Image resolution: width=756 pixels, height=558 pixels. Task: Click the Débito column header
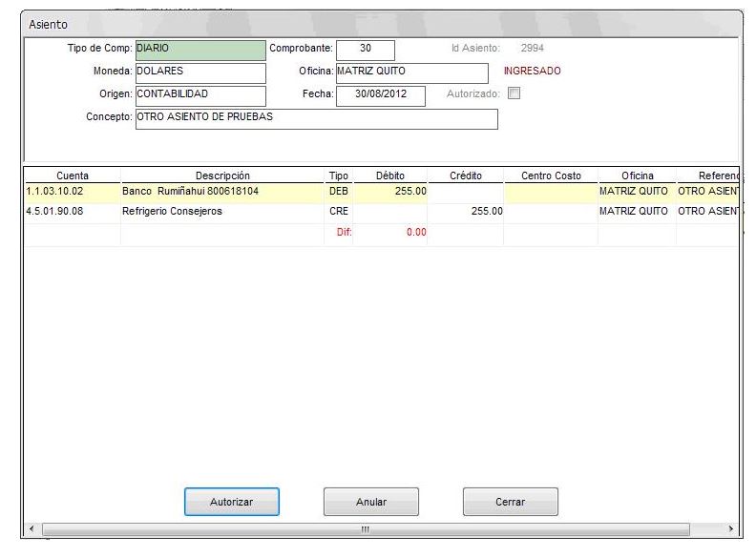(x=390, y=176)
